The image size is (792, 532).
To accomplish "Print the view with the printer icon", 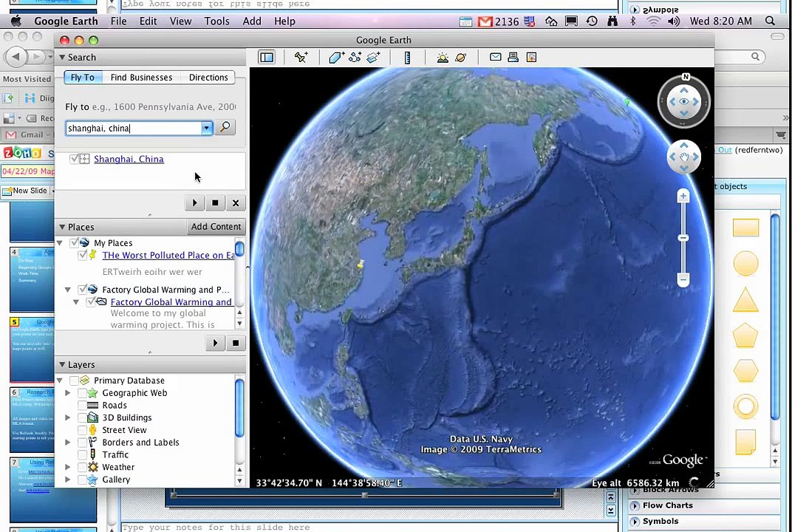I will [x=513, y=57].
